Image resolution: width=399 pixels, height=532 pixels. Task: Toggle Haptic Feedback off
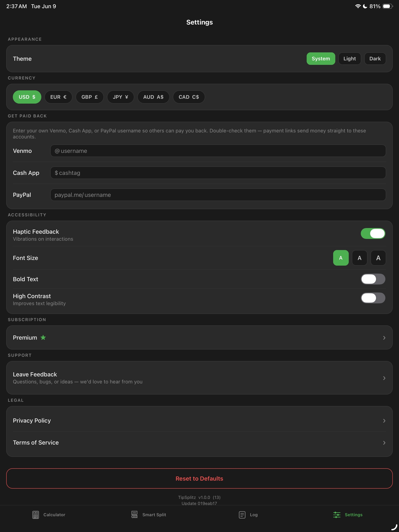[x=373, y=233]
